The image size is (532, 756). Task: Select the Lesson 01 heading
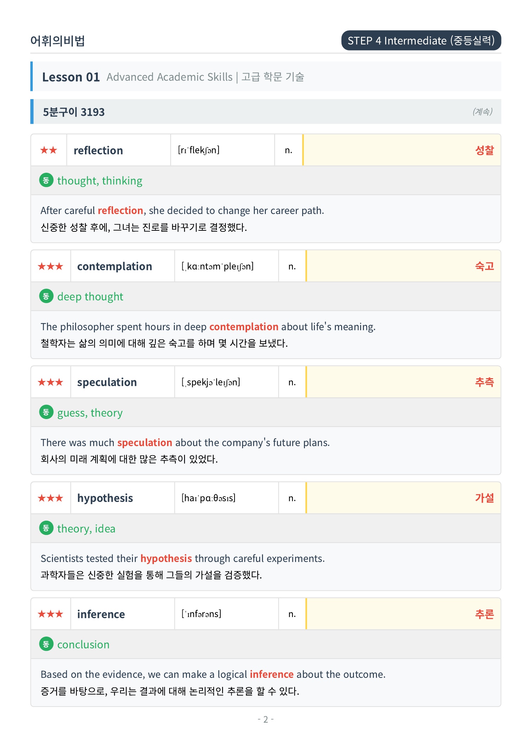point(71,77)
